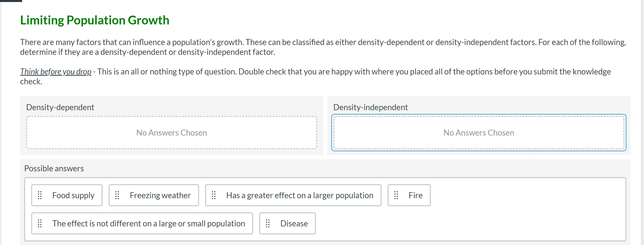
Task: Click the drag handle on the effect-not-different option
Action: (40, 223)
